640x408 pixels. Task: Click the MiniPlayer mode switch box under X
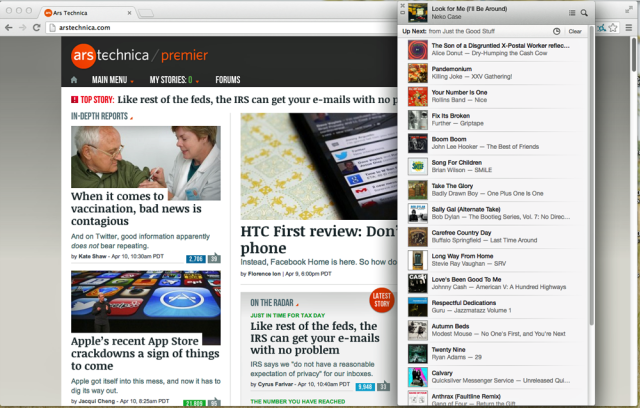coord(402,13)
